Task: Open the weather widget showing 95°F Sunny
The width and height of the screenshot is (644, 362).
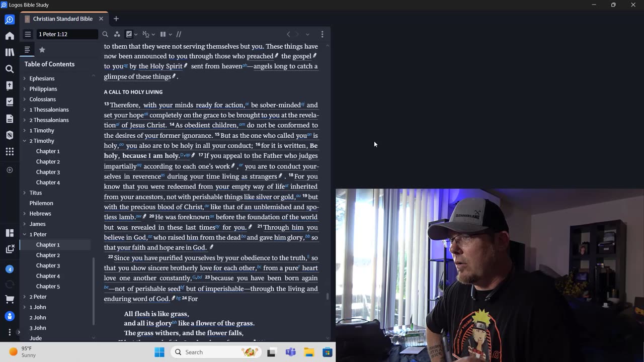Action: (23, 352)
